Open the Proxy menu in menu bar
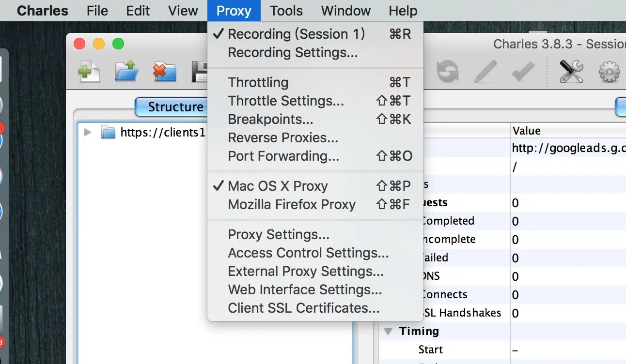Viewport: 626px width, 364px height. pos(234,11)
